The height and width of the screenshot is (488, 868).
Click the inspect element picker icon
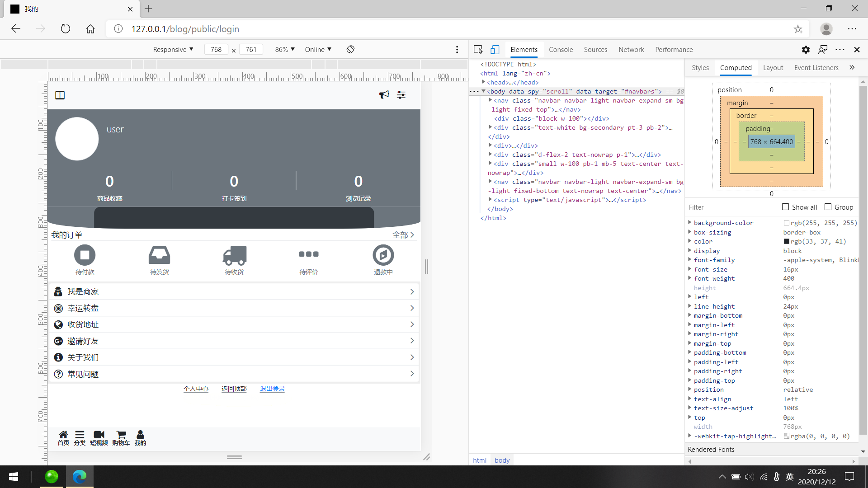pyautogui.click(x=478, y=50)
